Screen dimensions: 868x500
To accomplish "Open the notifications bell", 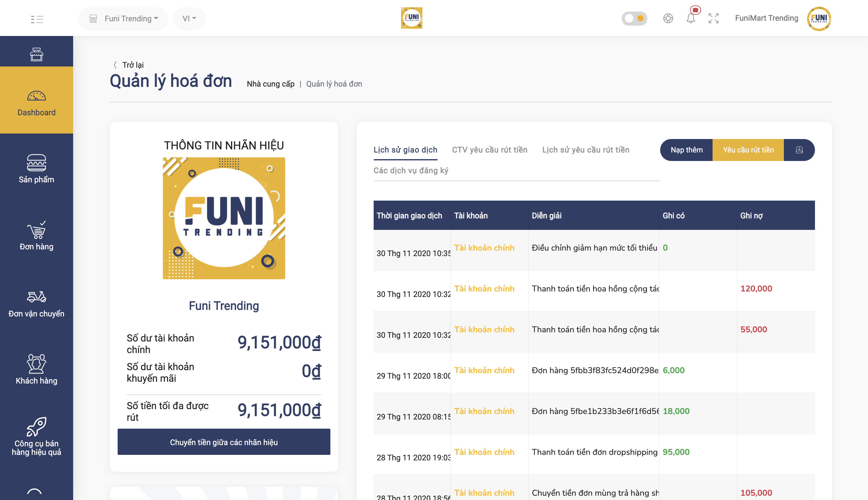I will (x=691, y=18).
